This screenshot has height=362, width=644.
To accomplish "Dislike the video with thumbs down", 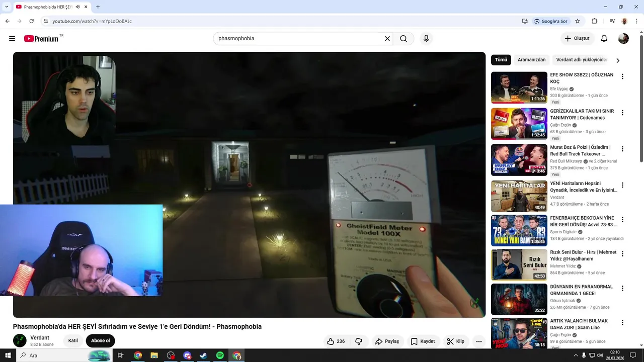I will (x=359, y=341).
